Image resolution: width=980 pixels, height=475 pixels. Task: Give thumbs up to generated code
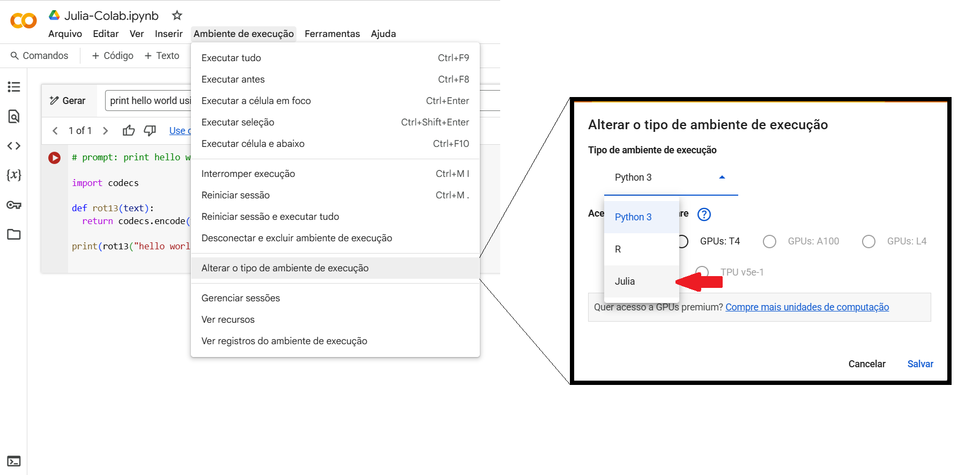click(129, 131)
